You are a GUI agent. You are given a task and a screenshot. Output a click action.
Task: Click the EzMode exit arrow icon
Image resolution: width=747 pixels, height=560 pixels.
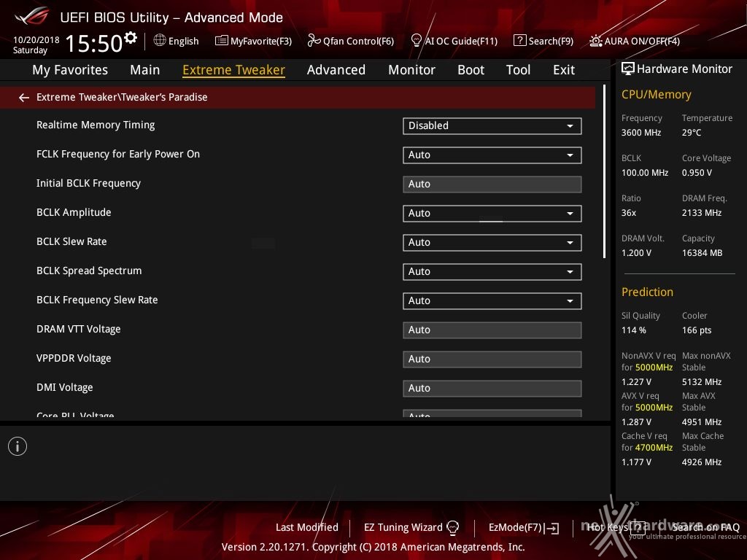click(551, 528)
